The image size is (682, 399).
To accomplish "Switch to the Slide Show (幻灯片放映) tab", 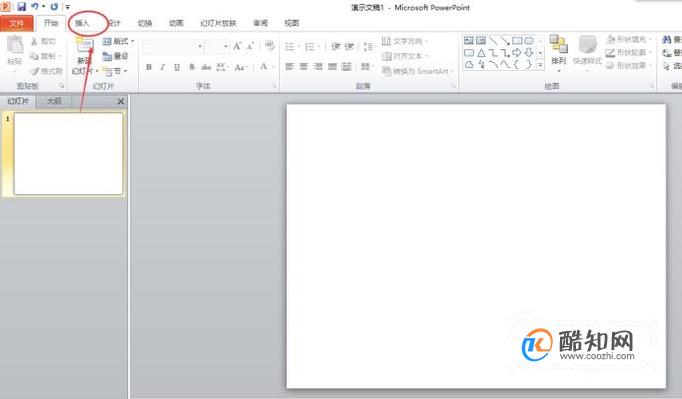I will [x=218, y=23].
